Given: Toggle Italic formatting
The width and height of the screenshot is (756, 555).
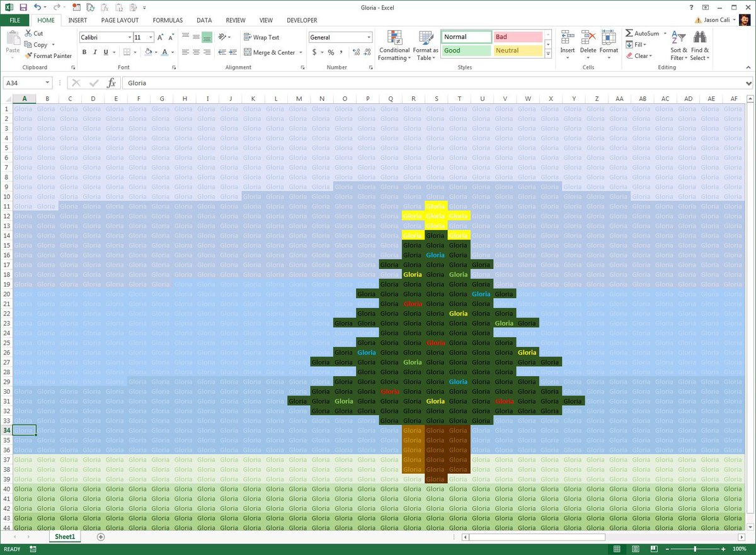Looking at the screenshot, I should click(94, 52).
